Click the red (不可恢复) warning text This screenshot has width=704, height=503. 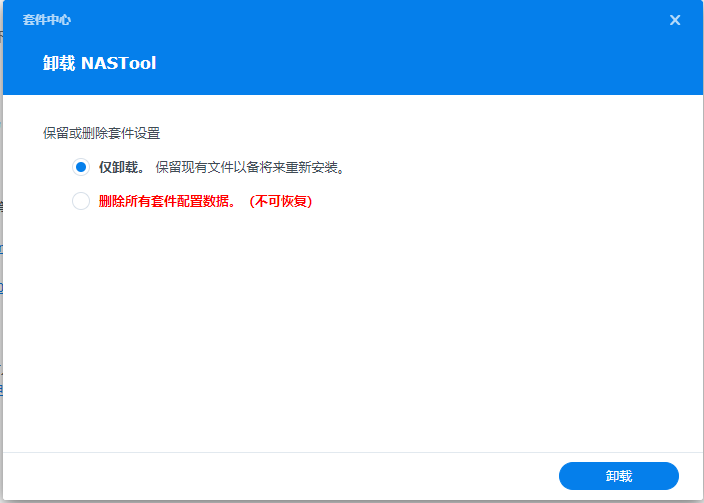coord(281,201)
